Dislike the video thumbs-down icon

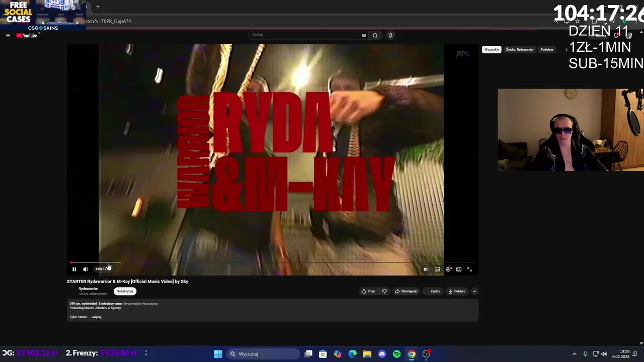384,291
